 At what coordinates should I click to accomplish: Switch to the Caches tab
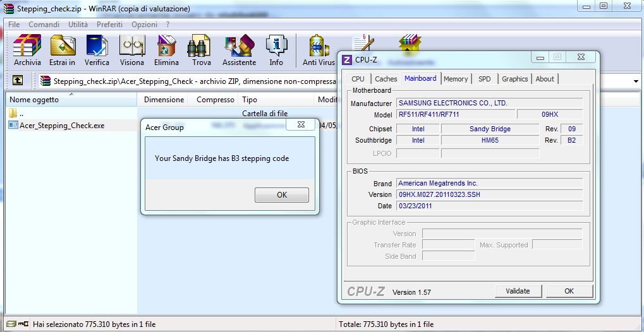click(x=386, y=79)
